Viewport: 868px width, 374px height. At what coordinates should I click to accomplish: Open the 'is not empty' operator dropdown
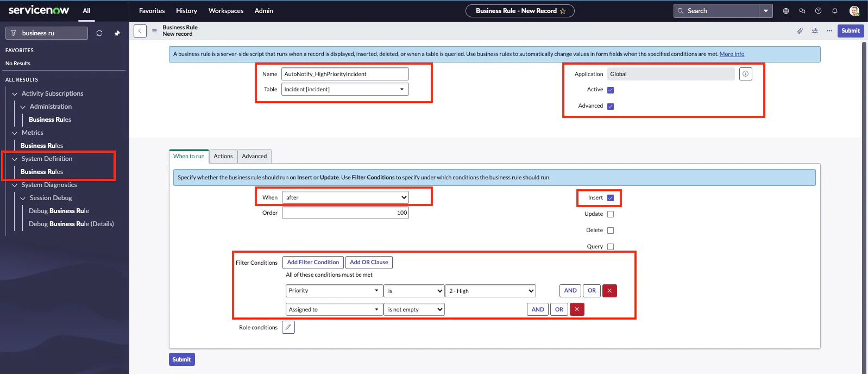click(415, 309)
